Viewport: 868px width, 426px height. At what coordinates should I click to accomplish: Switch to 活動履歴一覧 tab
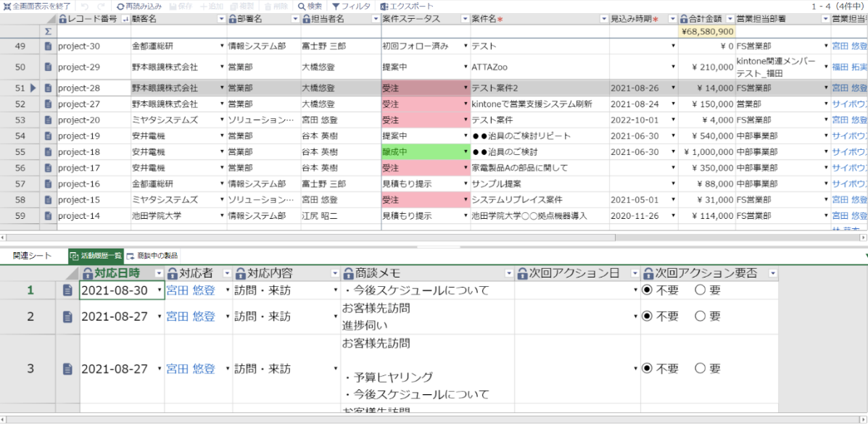tap(96, 256)
